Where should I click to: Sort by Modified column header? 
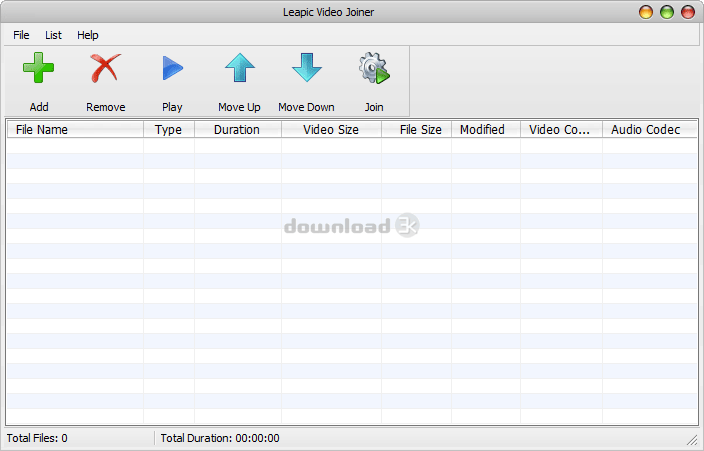click(x=486, y=130)
